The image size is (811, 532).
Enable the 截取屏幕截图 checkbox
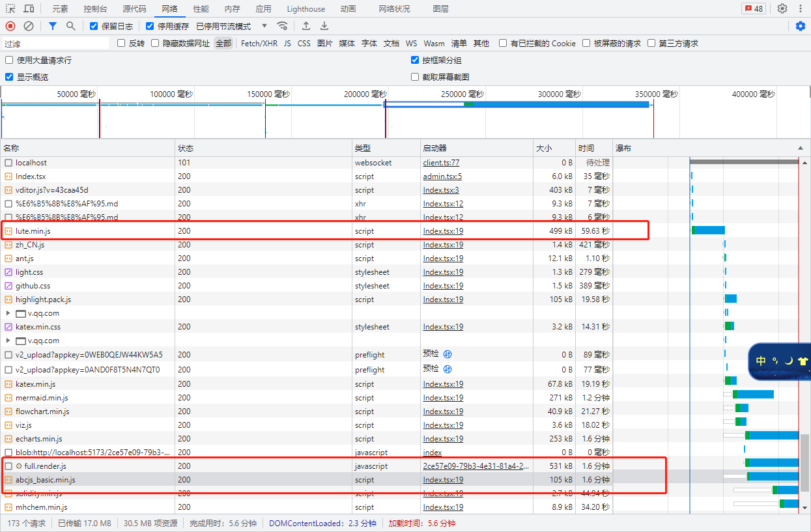click(415, 77)
